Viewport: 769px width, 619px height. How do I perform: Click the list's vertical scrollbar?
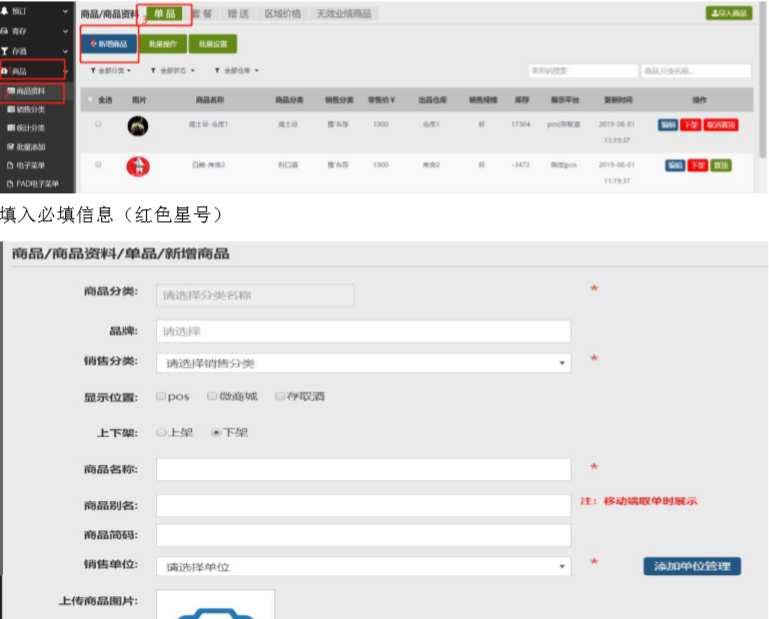tap(763, 81)
